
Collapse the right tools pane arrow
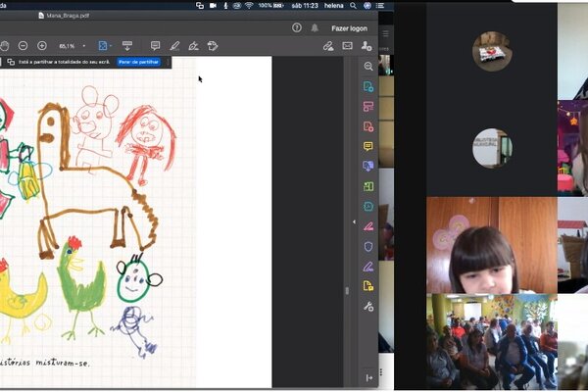point(354,221)
